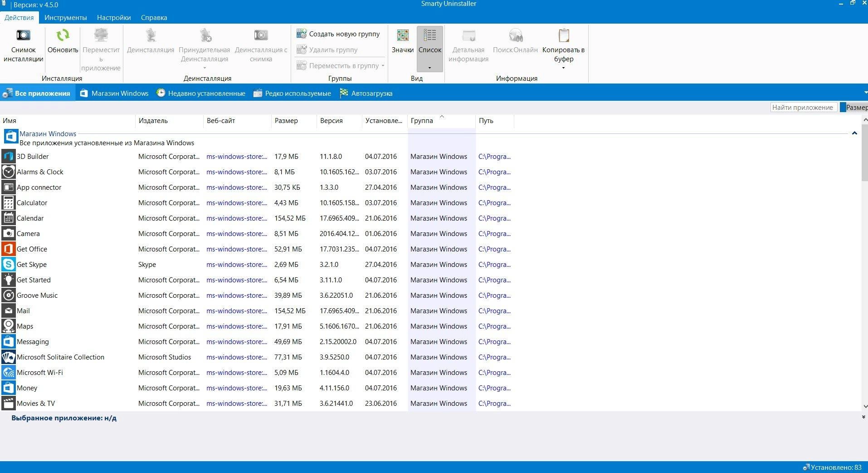Click the Movies & TV app icon

[9, 404]
